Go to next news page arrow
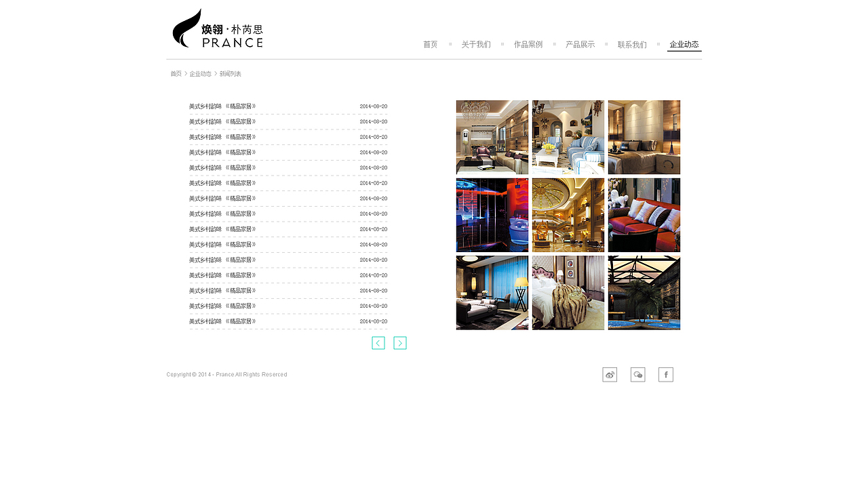Image resolution: width=868 pixels, height=488 pixels. coord(400,343)
